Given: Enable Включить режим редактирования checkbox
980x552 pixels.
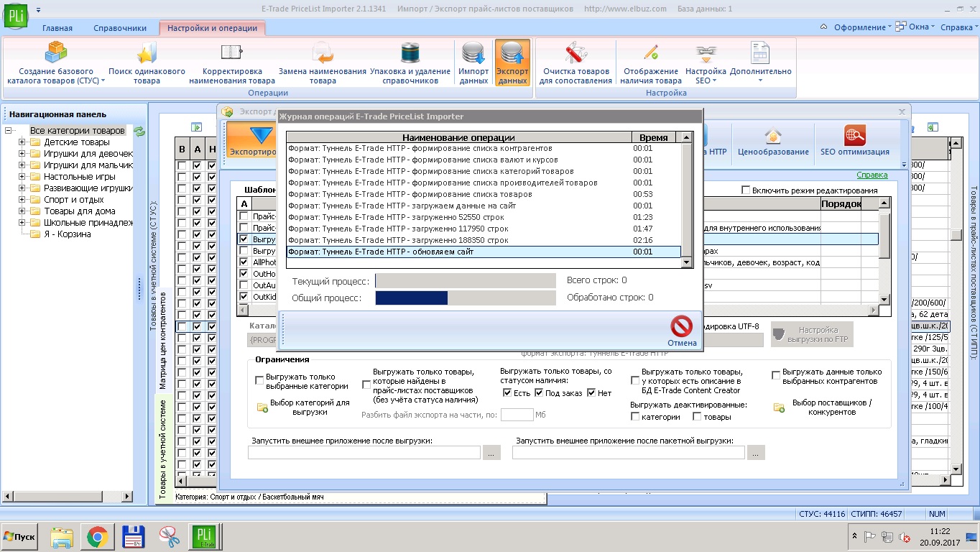Looking at the screenshot, I should (746, 190).
